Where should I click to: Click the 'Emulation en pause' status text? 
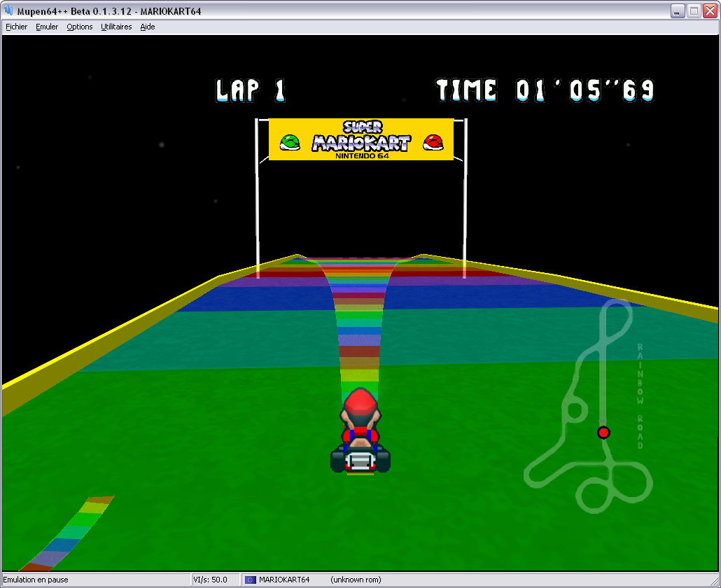click(x=36, y=580)
